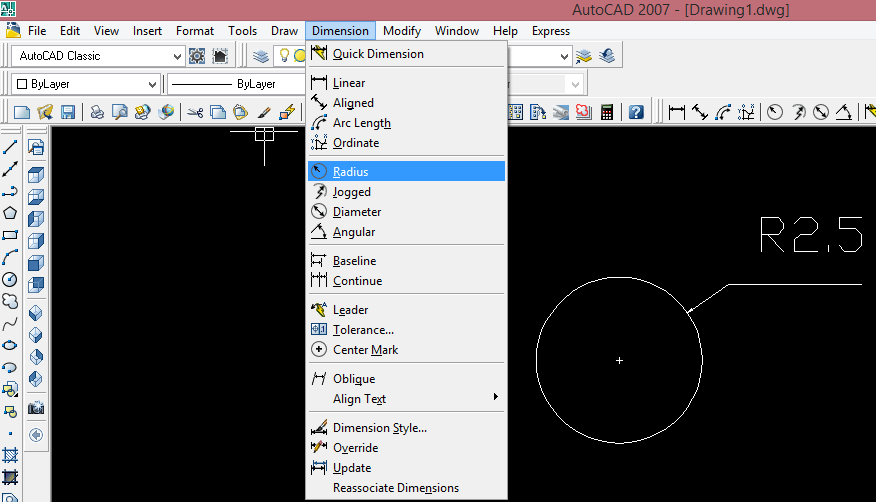Click the My Workspace house icon
This screenshot has width=876, height=502.
(x=220, y=56)
